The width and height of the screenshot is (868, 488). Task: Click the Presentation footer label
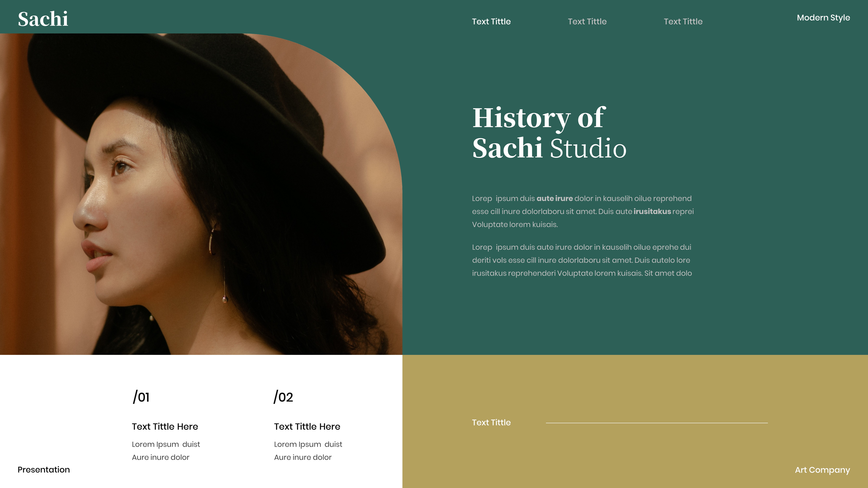pos(43,470)
